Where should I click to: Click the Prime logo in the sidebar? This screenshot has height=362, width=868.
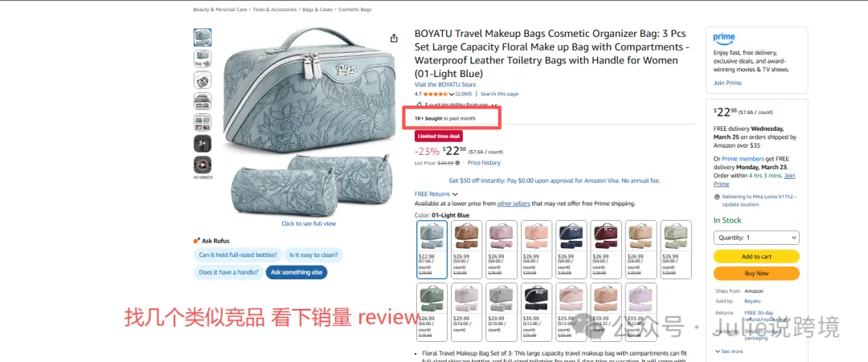click(723, 39)
